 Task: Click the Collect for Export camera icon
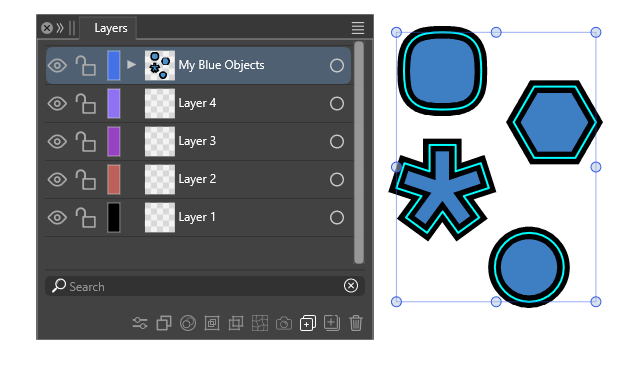point(284,323)
